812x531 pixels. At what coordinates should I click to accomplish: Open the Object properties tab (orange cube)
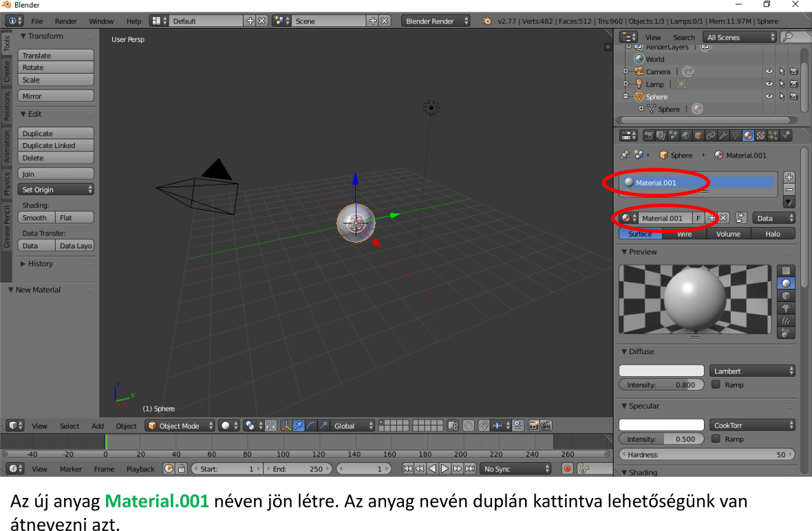coord(698,136)
